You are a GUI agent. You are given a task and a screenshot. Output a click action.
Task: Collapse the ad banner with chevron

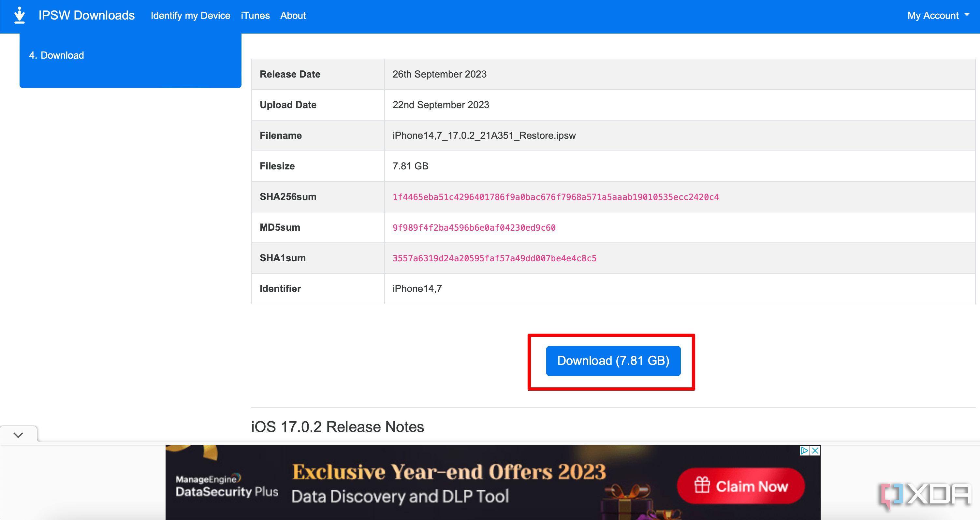tap(18, 434)
